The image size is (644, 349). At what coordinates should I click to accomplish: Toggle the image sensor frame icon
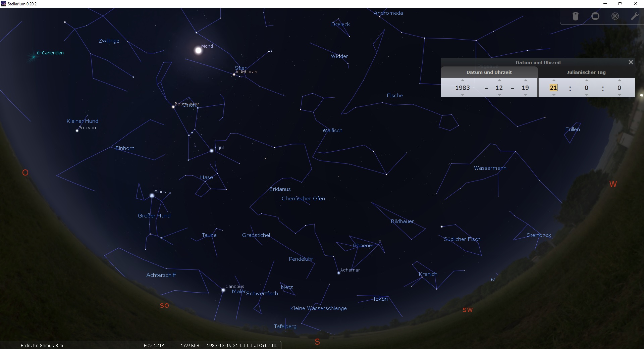595,16
